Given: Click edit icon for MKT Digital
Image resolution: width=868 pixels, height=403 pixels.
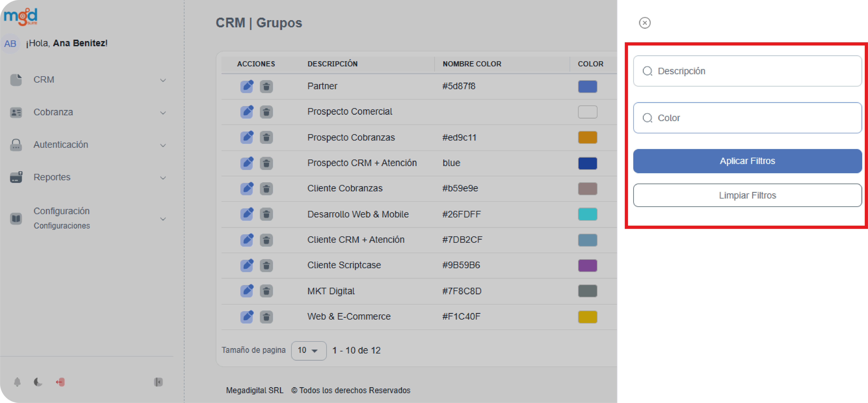Looking at the screenshot, I should point(247,291).
